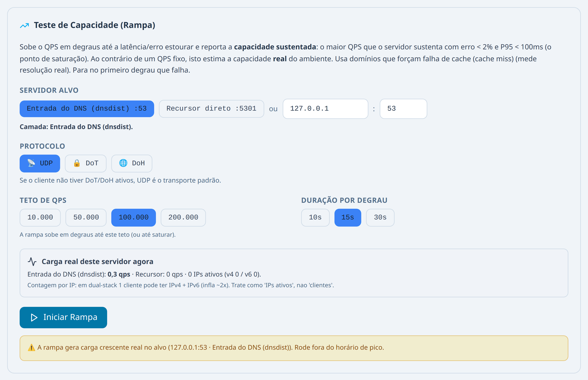Click the DURAÇÃO POR DEGRAU label

tap(344, 200)
